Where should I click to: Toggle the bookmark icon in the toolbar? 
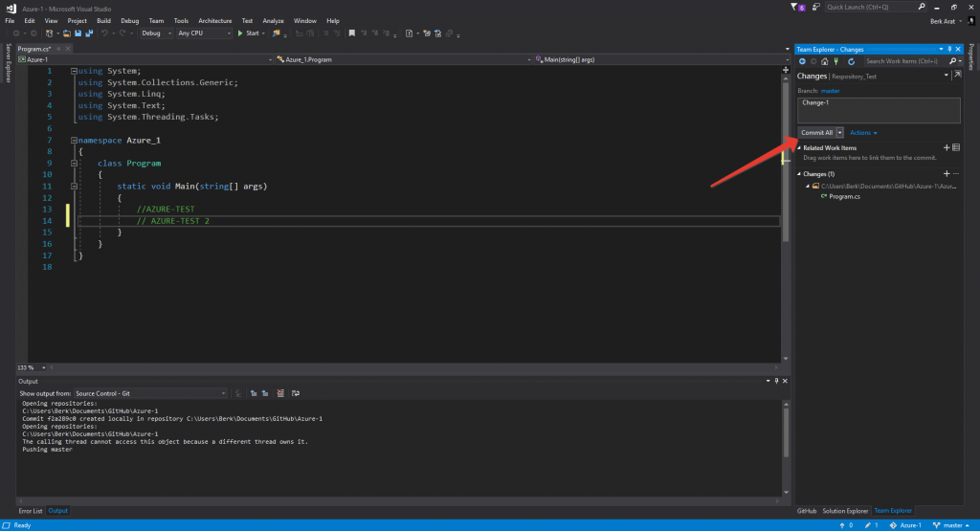[352, 33]
